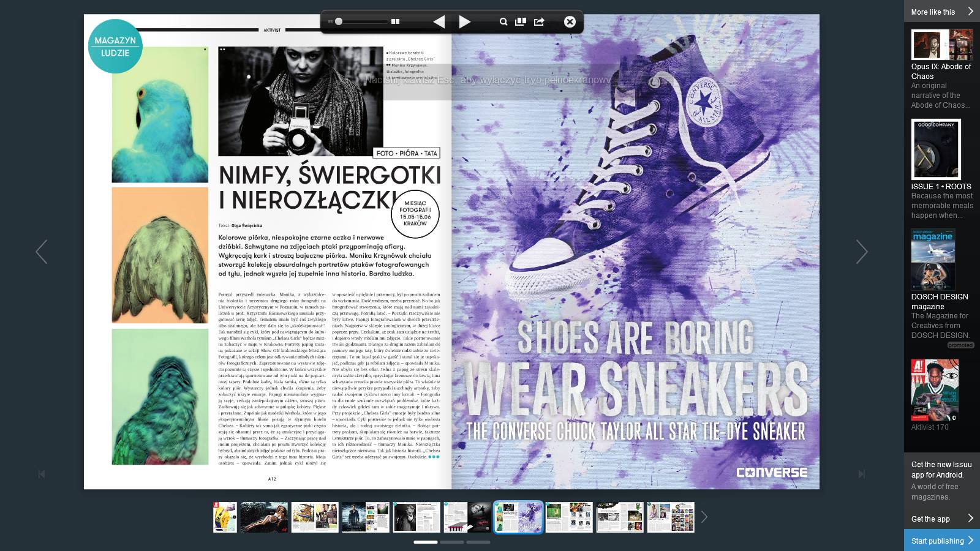The width and height of the screenshot is (980, 551).
Task: Select the second thumbnail strip page indicator
Action: point(452,542)
